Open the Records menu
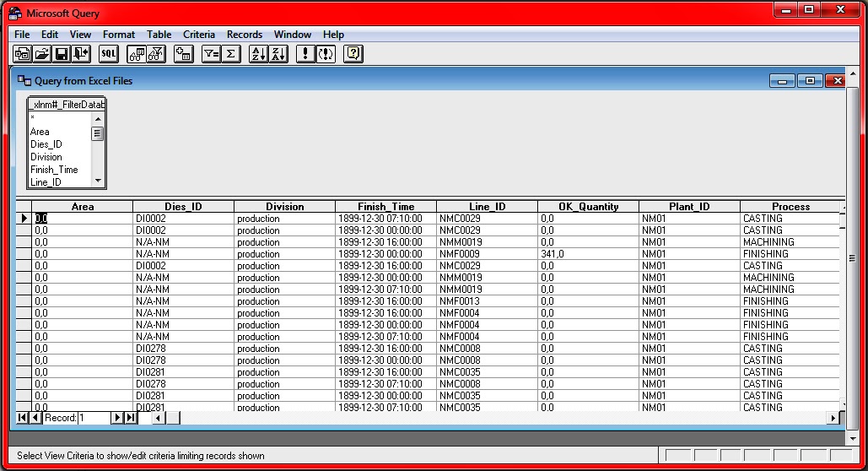The width and height of the screenshot is (868, 471). pyautogui.click(x=244, y=35)
